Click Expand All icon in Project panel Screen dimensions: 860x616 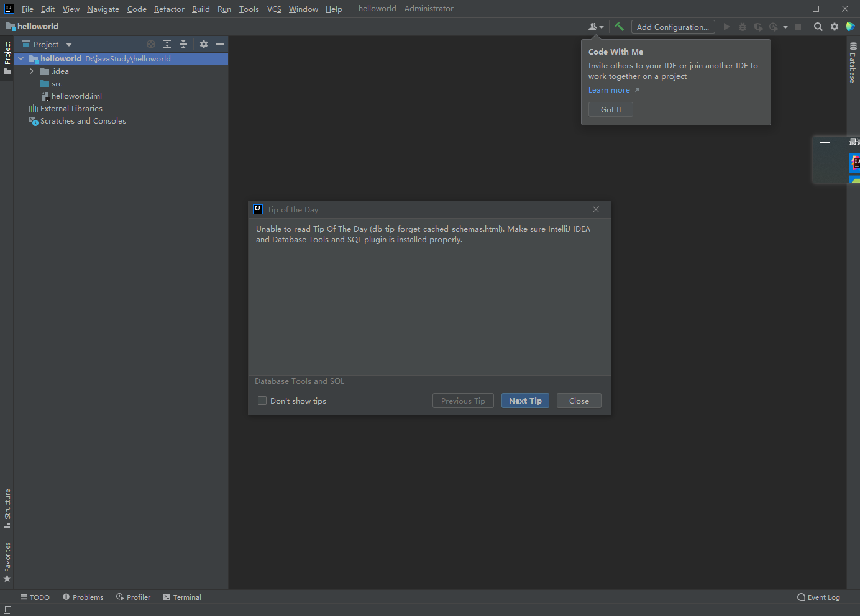tap(167, 44)
